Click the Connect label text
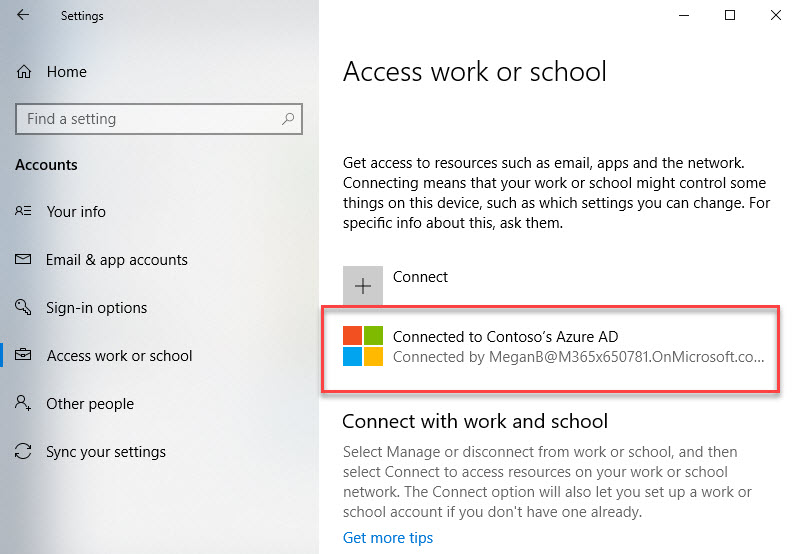The width and height of the screenshot is (793, 554). point(420,277)
